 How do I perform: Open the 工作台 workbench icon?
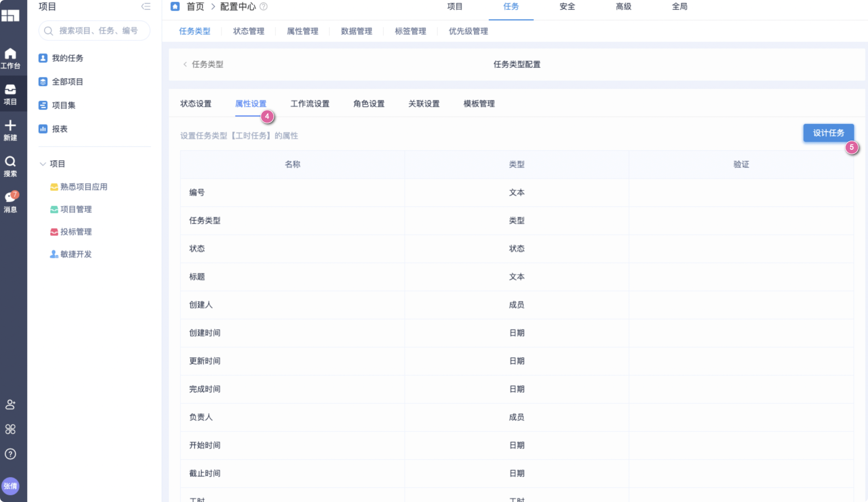(10, 58)
